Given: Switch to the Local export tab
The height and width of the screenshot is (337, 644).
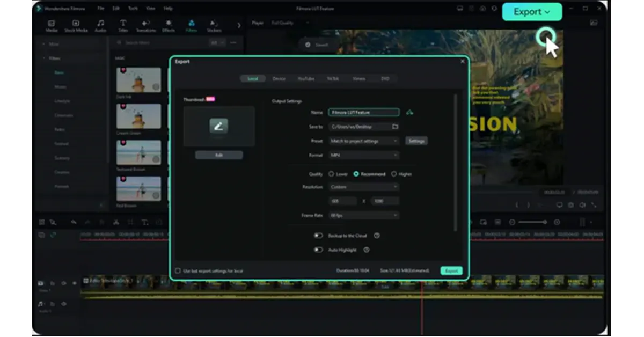Looking at the screenshot, I should pyautogui.click(x=253, y=79).
